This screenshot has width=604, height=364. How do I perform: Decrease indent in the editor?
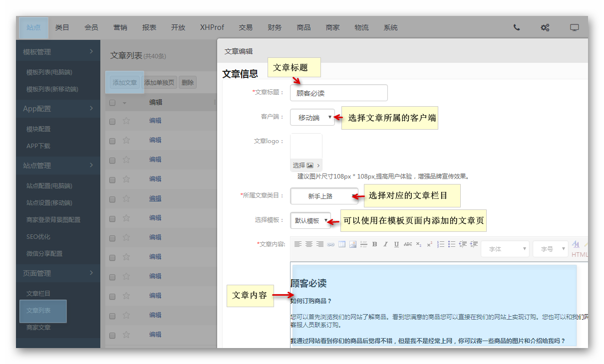[x=463, y=244]
